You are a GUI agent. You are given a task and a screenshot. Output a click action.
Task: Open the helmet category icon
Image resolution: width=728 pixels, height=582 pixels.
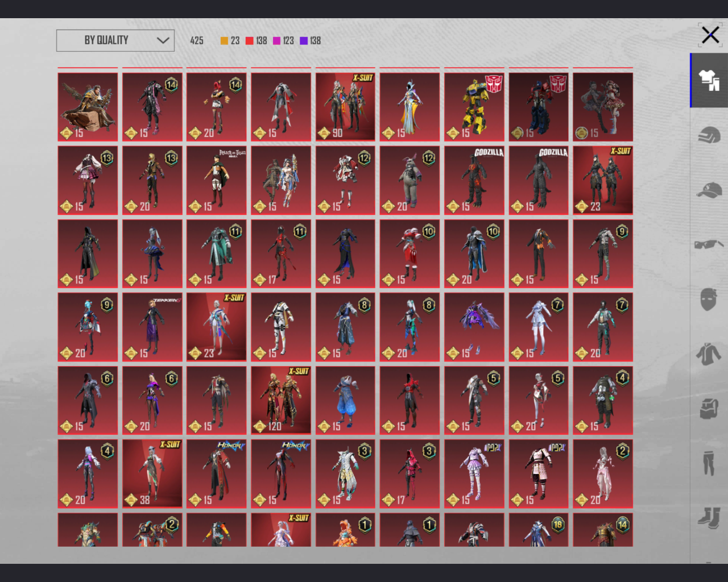pos(709,135)
